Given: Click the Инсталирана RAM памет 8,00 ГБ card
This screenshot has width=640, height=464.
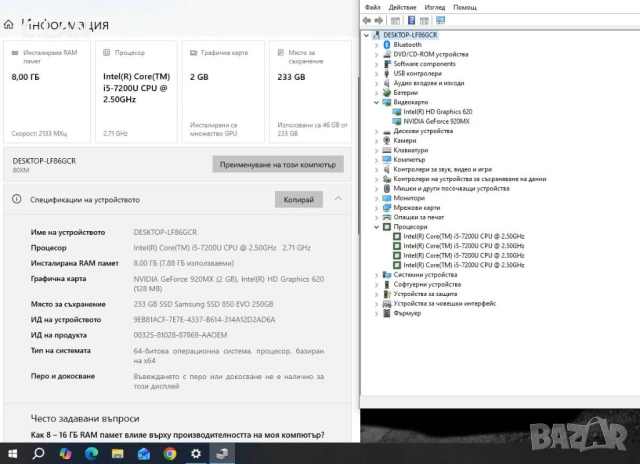Looking at the screenshot, I should (47, 91).
